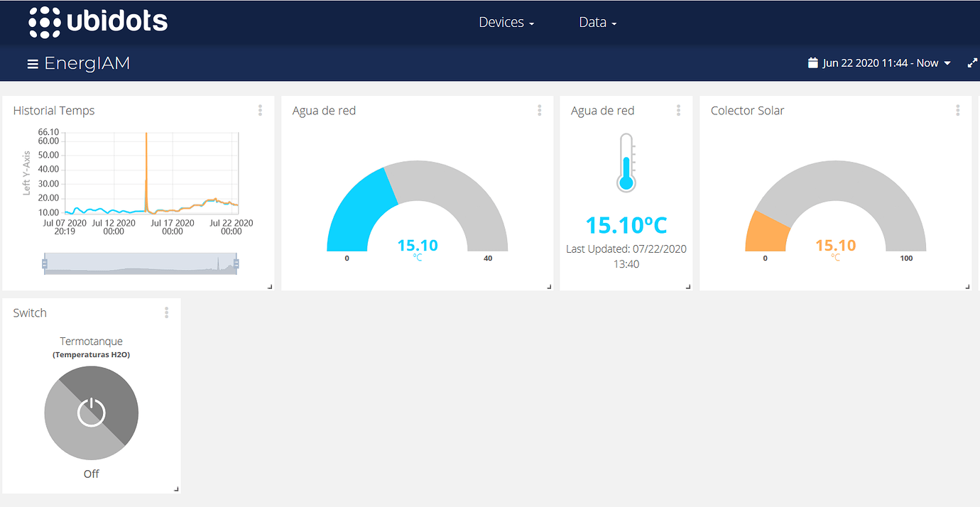Click the Historial Temps widget title
The width and height of the screenshot is (980, 507).
pyautogui.click(x=54, y=110)
